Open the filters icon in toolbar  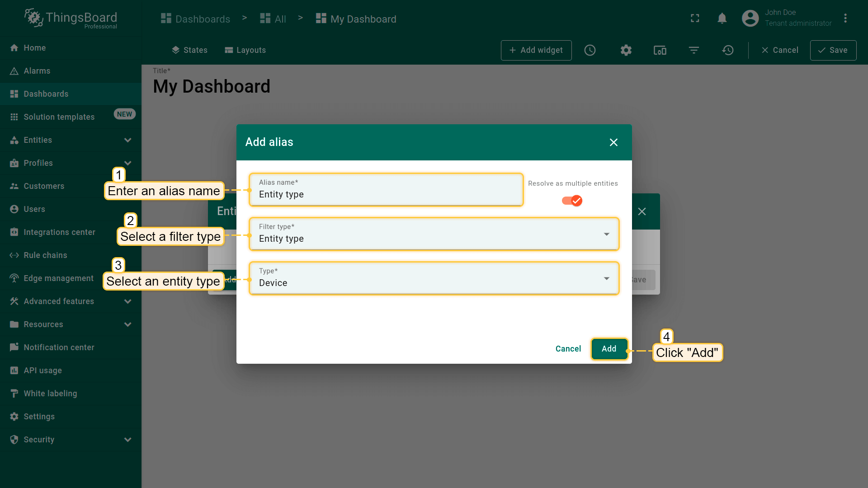point(694,50)
